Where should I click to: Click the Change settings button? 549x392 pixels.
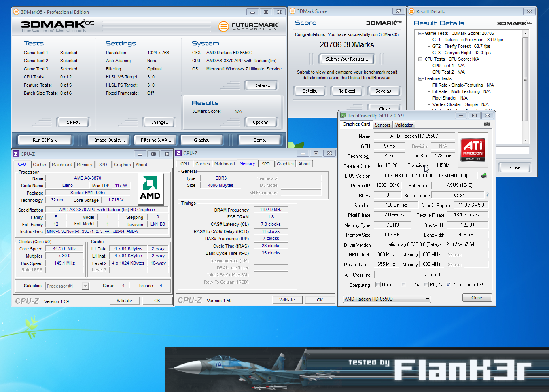(160, 122)
